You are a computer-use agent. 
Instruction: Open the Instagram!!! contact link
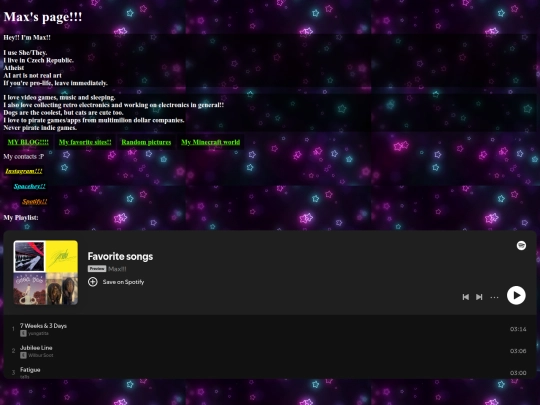[x=24, y=171]
